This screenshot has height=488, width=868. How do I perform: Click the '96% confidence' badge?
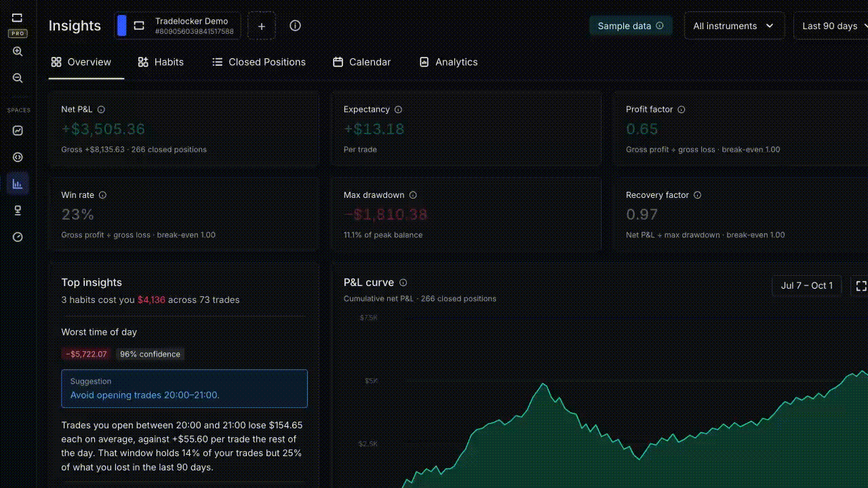151,354
